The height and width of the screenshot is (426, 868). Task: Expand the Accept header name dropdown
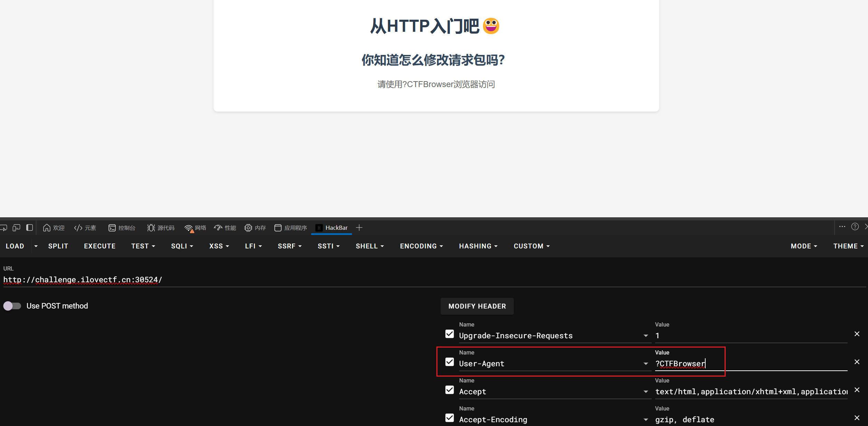[645, 391]
